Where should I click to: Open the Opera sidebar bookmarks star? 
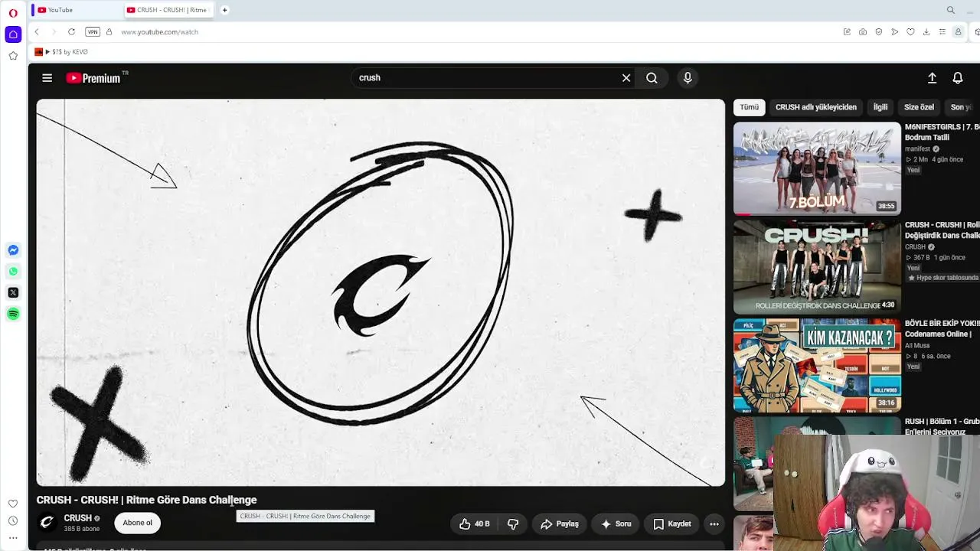(13, 56)
